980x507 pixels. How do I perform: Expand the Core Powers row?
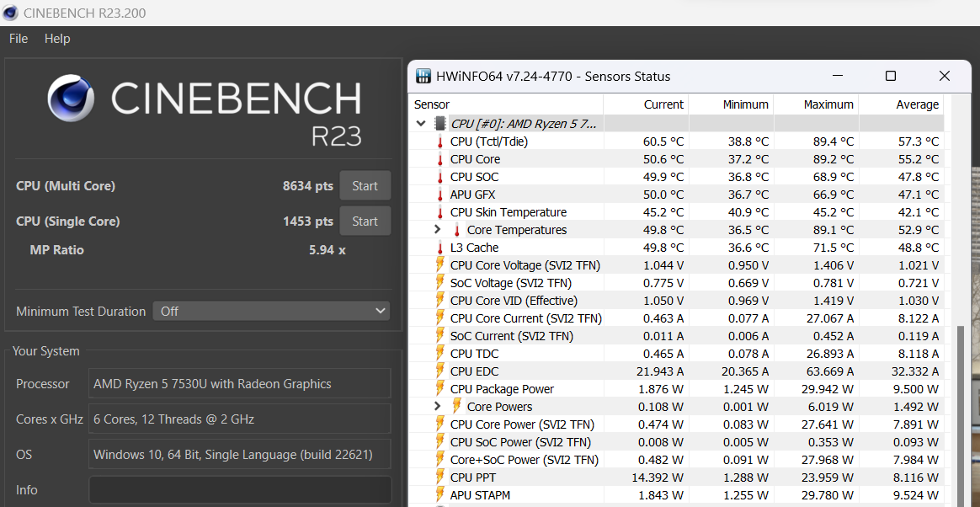(x=438, y=406)
